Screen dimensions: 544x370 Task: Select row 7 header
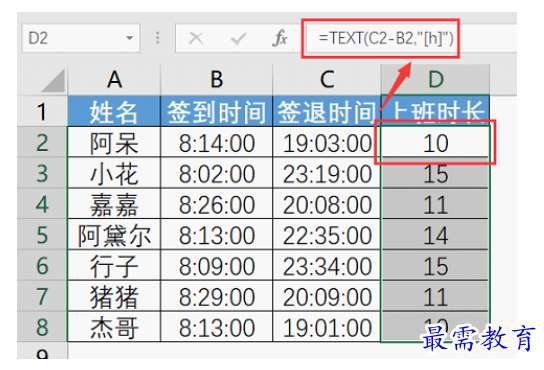point(42,296)
